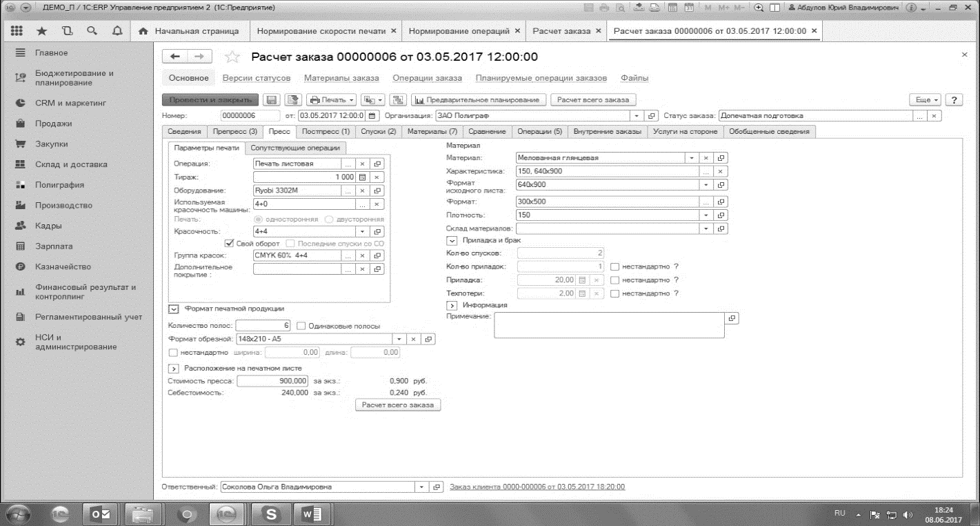Expand Расположение на печатном листе section
Image resolution: width=980 pixels, height=526 pixels.
(x=174, y=369)
